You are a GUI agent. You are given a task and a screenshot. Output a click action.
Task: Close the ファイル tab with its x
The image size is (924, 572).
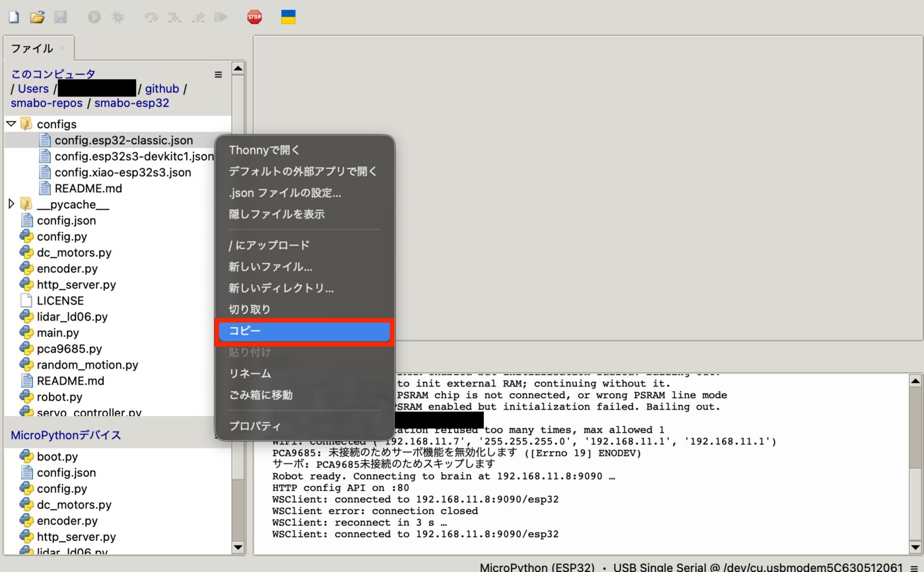pos(62,48)
